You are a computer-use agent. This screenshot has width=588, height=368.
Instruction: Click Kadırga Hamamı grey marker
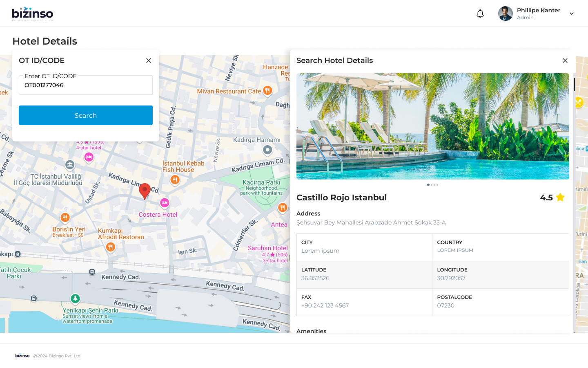(267, 150)
